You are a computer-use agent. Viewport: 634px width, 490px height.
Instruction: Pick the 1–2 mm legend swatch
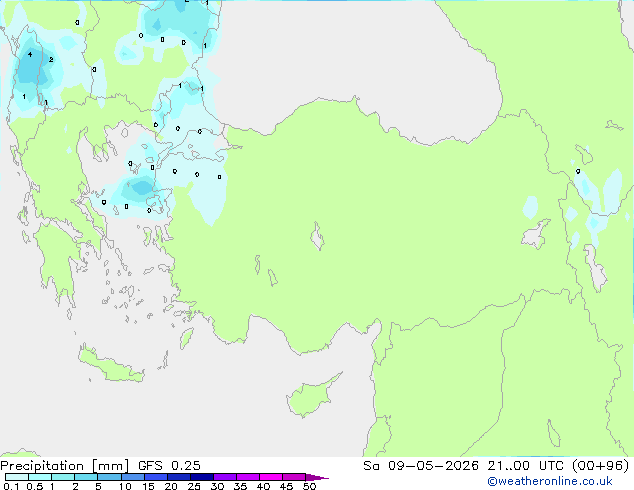pyautogui.click(x=63, y=477)
